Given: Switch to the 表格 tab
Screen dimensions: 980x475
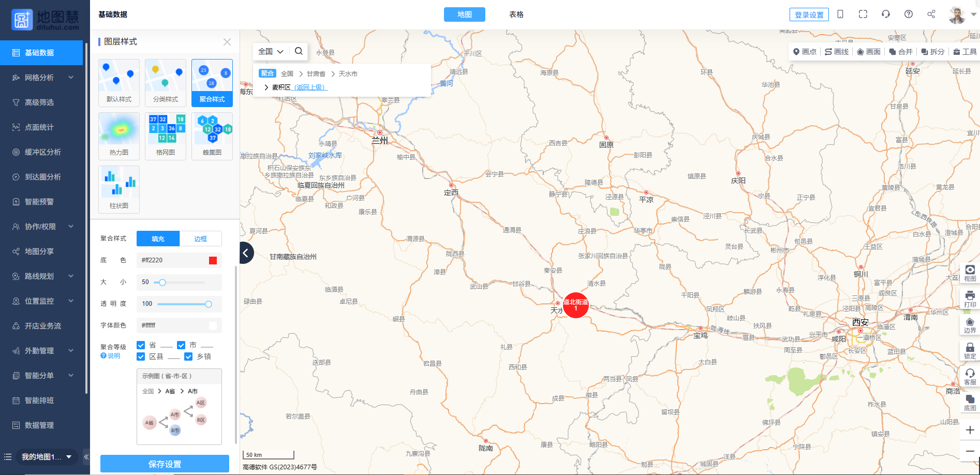Looking at the screenshot, I should click(516, 14).
